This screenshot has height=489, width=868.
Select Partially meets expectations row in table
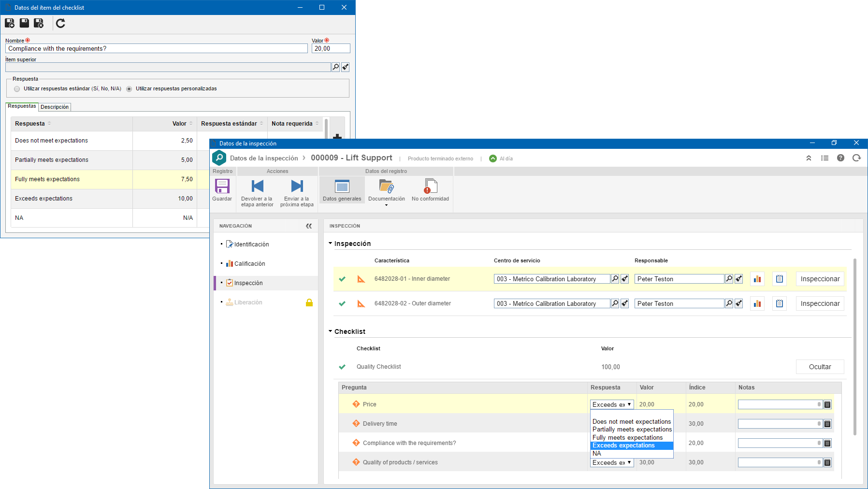(110, 160)
